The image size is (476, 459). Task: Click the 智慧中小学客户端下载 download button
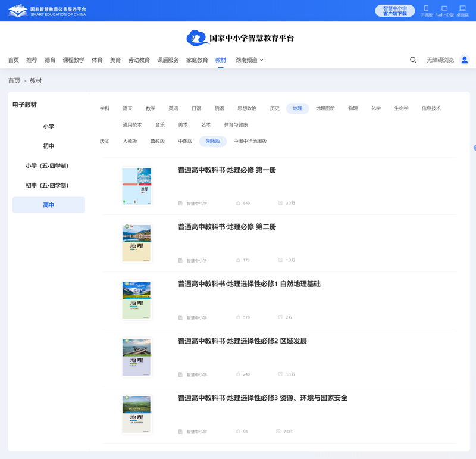coord(396,10)
